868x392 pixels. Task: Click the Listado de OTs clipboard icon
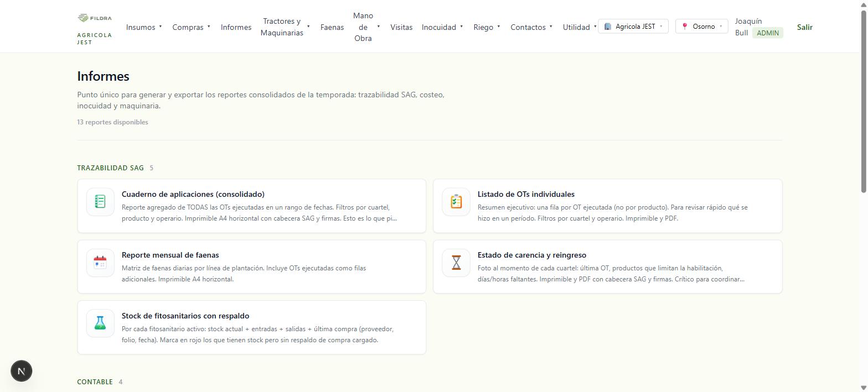pos(456,202)
